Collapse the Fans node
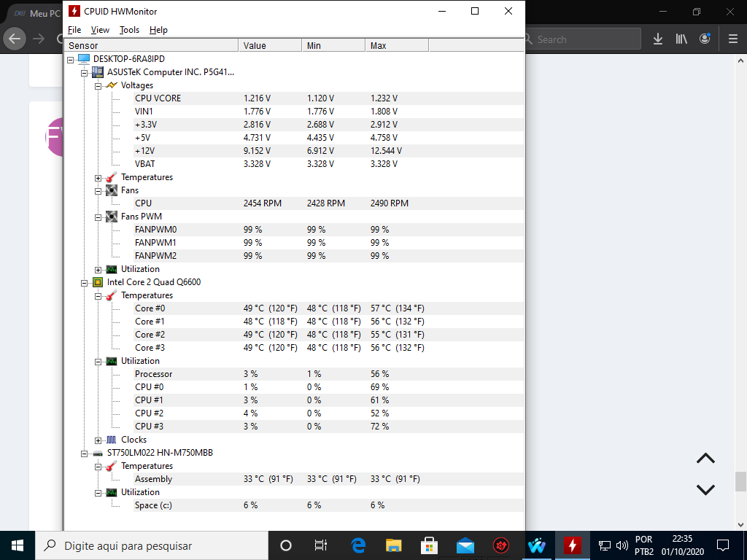The height and width of the screenshot is (560, 747). point(98,192)
